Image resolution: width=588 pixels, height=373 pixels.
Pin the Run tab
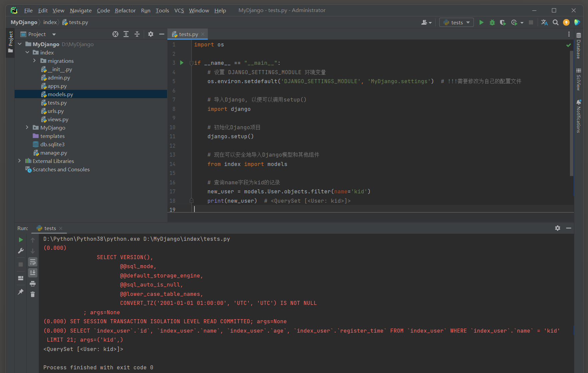[21, 292]
